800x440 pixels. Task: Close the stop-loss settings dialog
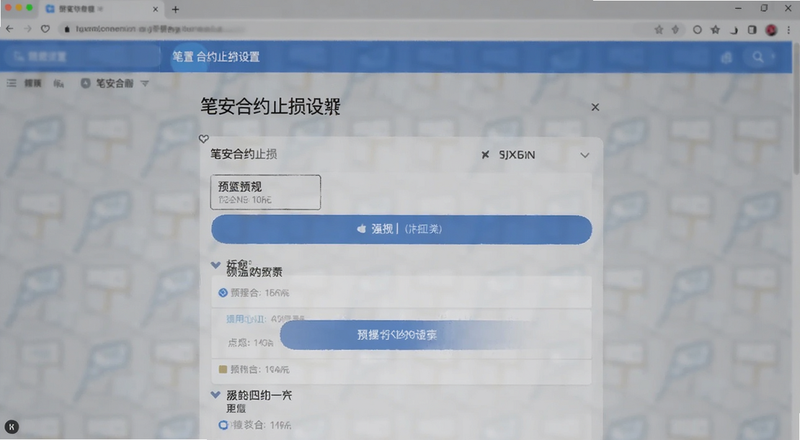coord(595,107)
